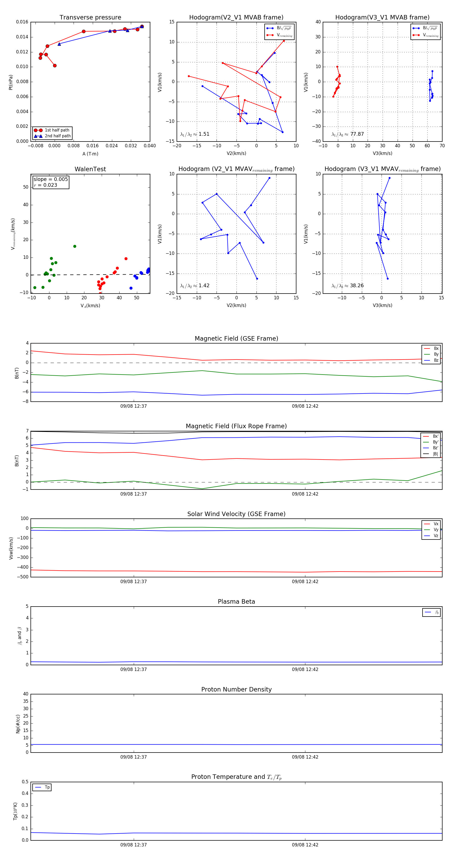Image resolution: width=473 pixels, height=868 pixels.
Task: Select the "Magnetic Field (Flux Rope Frame)" title
Action: (x=236, y=426)
